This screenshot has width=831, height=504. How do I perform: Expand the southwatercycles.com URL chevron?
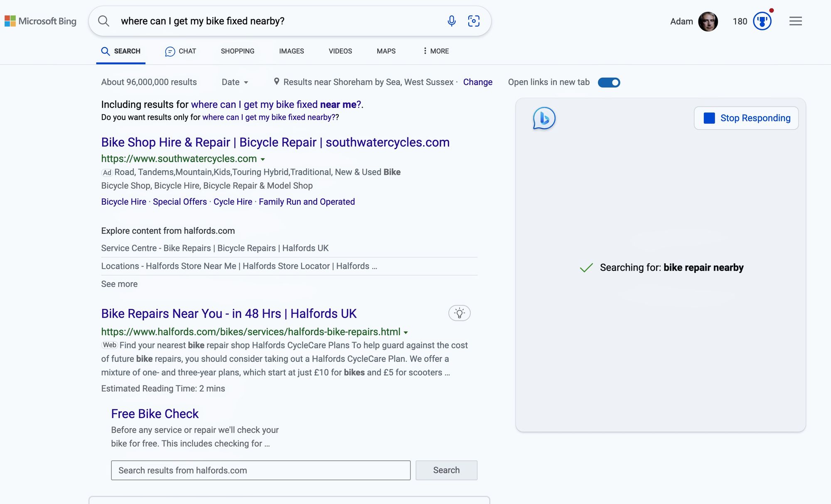coord(263,159)
